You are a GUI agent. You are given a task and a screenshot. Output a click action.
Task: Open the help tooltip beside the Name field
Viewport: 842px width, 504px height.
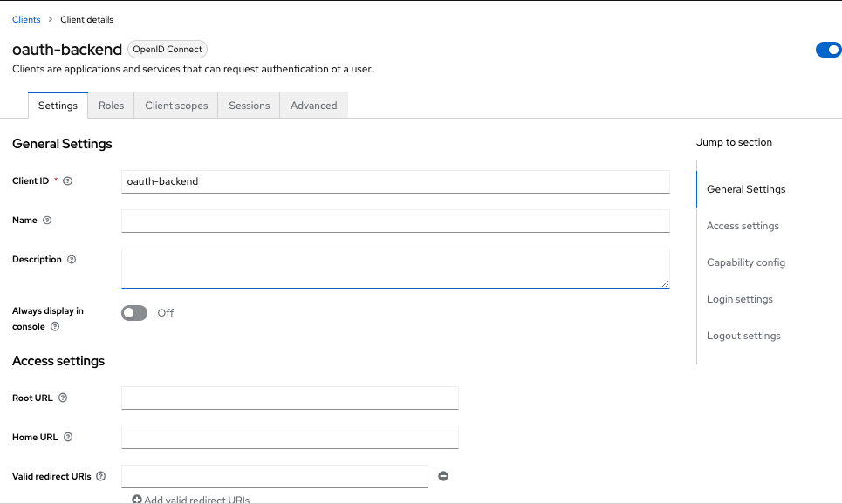(x=46, y=220)
